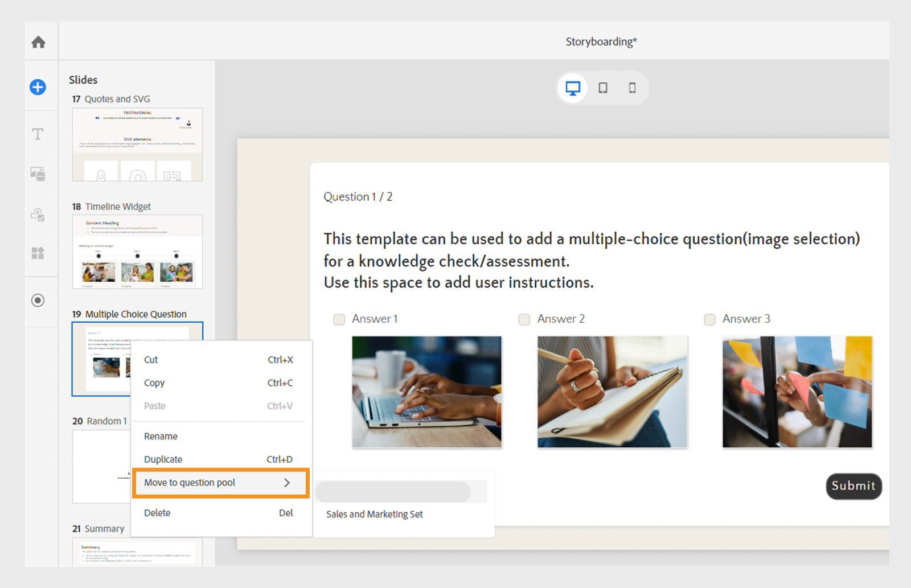Click the Submit button
The width and height of the screenshot is (911, 588).
853,486
